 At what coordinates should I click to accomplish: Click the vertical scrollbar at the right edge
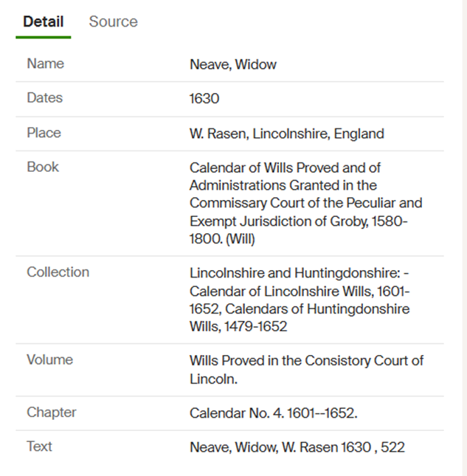464,238
